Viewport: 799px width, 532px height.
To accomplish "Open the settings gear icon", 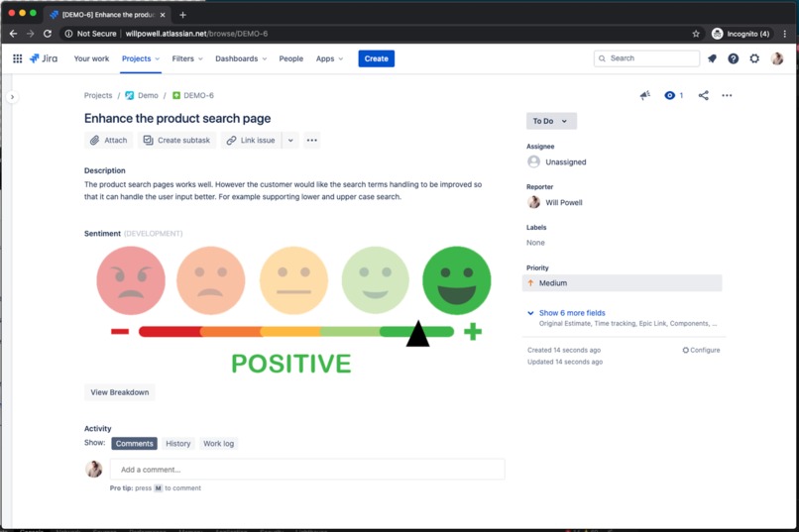I will pyautogui.click(x=754, y=58).
